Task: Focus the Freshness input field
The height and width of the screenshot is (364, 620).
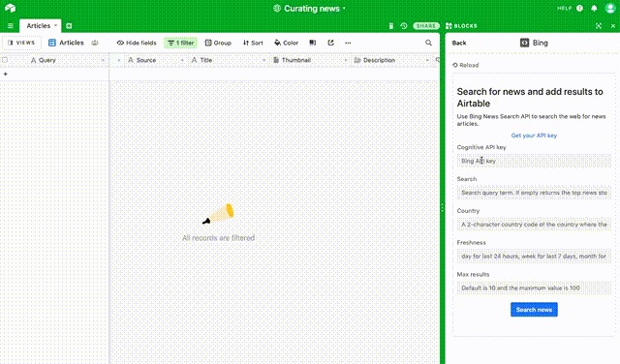Action: tap(534, 257)
